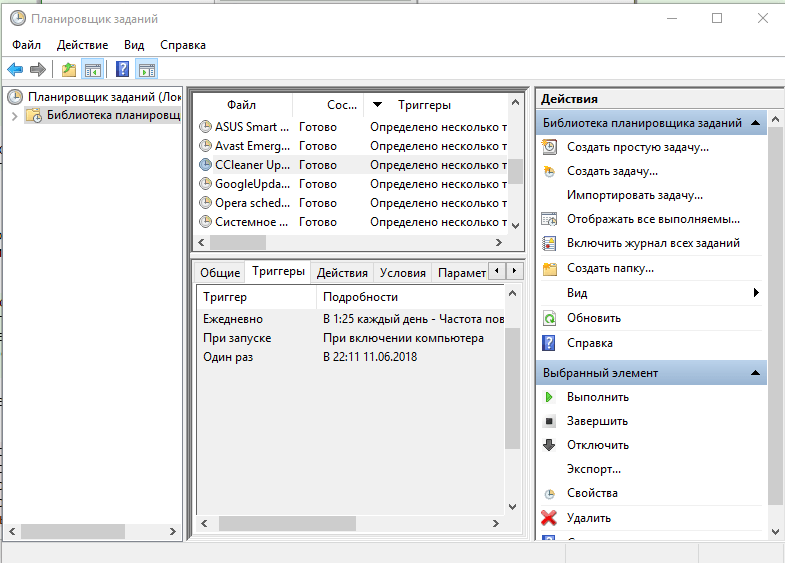Collapse the Выбранный элемент actions section
This screenshot has width=785, height=563.
tap(755, 373)
